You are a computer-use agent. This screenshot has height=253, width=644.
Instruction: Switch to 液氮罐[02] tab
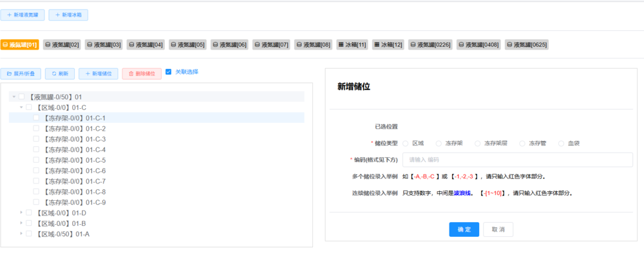click(62, 45)
